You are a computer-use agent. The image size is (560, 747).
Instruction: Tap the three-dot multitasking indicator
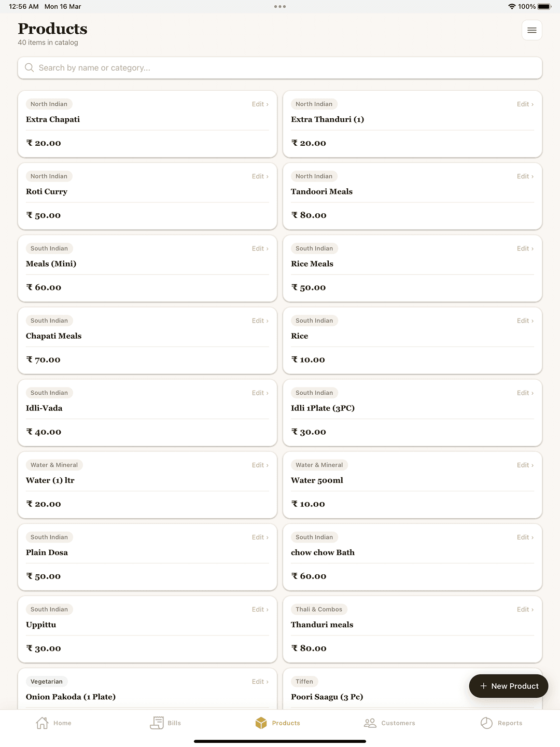tap(280, 7)
